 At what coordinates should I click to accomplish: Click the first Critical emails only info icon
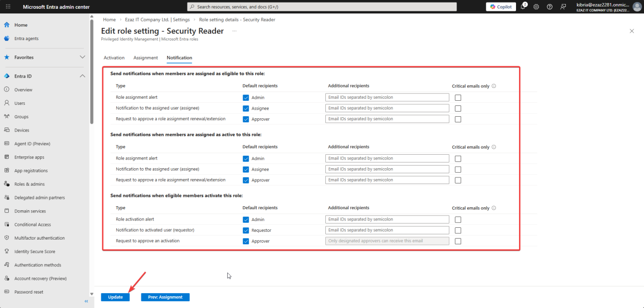tap(494, 86)
